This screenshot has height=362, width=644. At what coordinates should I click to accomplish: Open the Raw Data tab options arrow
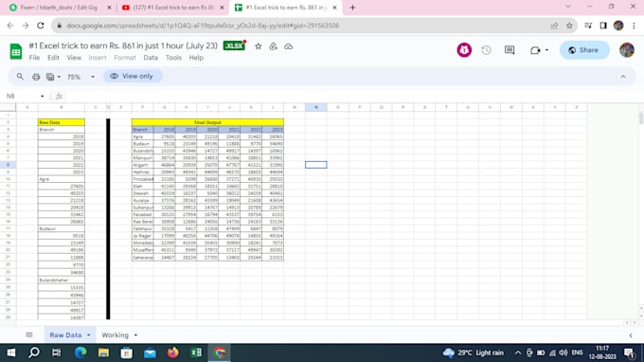(x=89, y=335)
